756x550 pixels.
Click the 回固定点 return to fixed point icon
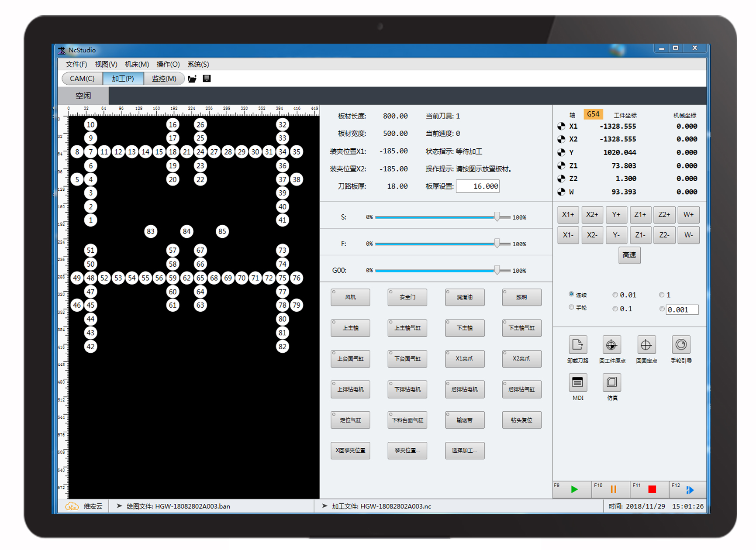[x=646, y=345]
